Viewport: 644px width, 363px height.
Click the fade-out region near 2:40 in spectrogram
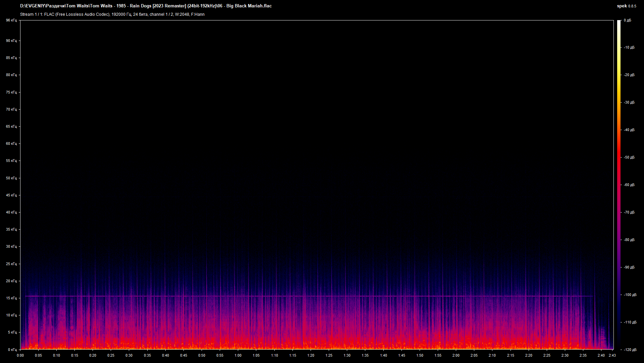(602, 335)
